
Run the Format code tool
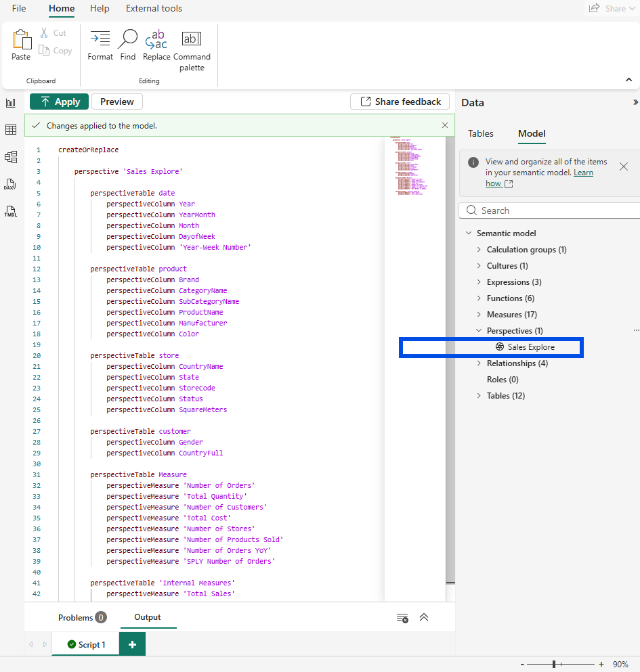100,45
